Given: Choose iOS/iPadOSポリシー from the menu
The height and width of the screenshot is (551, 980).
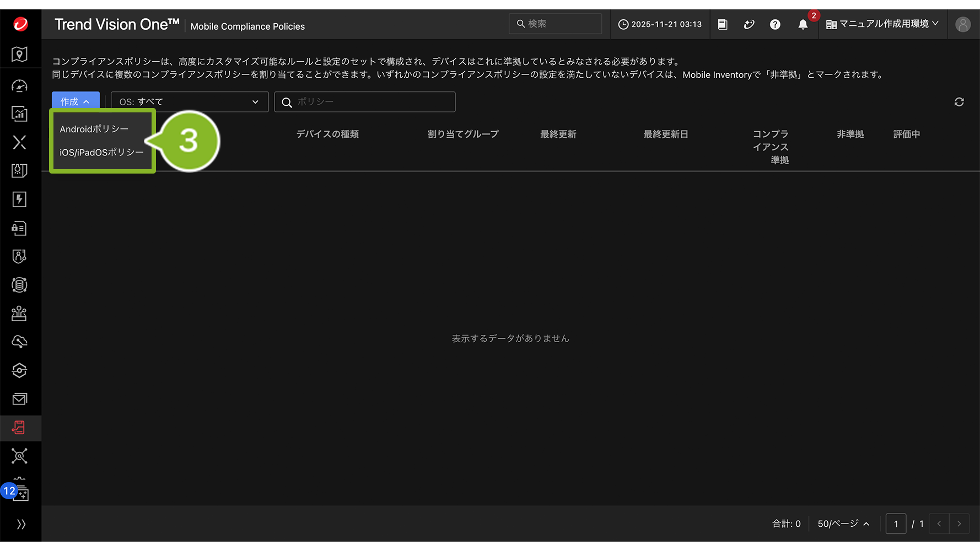Looking at the screenshot, I should (x=101, y=153).
